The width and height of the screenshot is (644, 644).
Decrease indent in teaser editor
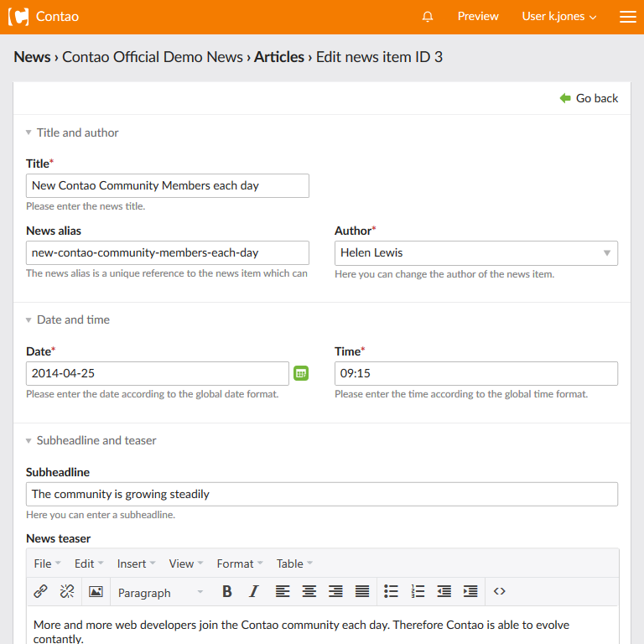click(444, 591)
